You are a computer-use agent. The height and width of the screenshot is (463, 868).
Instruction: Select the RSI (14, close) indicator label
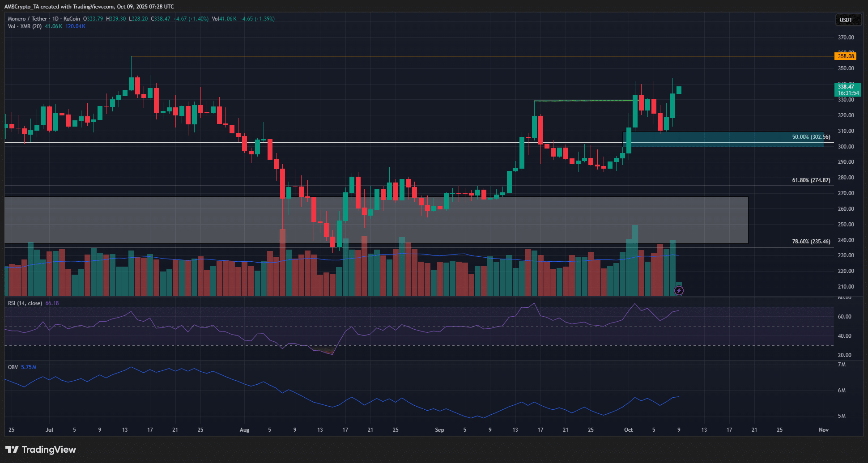click(x=25, y=303)
